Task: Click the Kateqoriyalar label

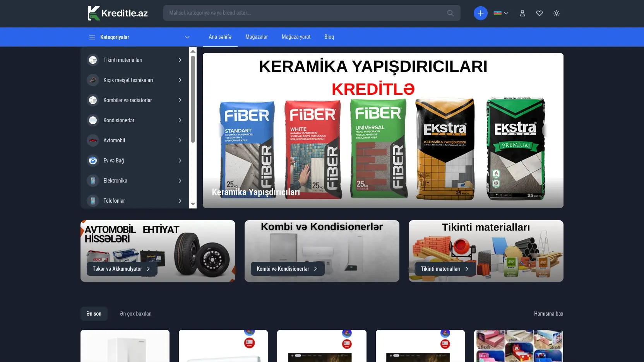Action: coord(115,37)
